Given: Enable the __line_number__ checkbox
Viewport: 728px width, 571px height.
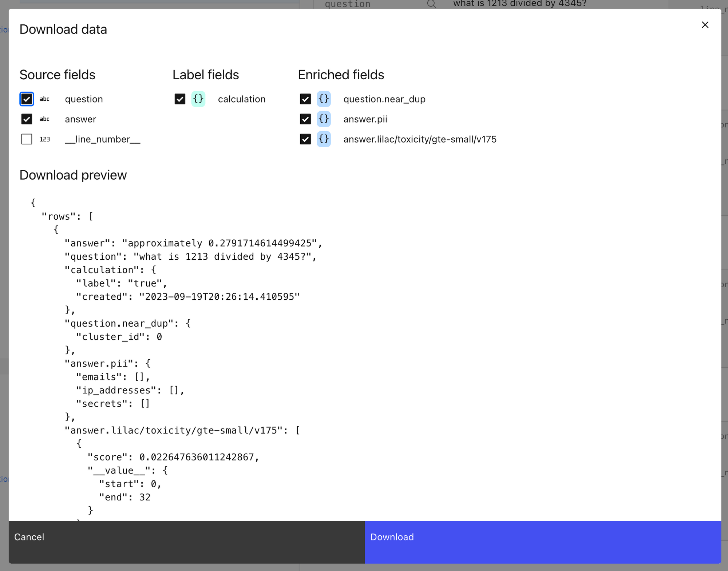Looking at the screenshot, I should pyautogui.click(x=27, y=139).
